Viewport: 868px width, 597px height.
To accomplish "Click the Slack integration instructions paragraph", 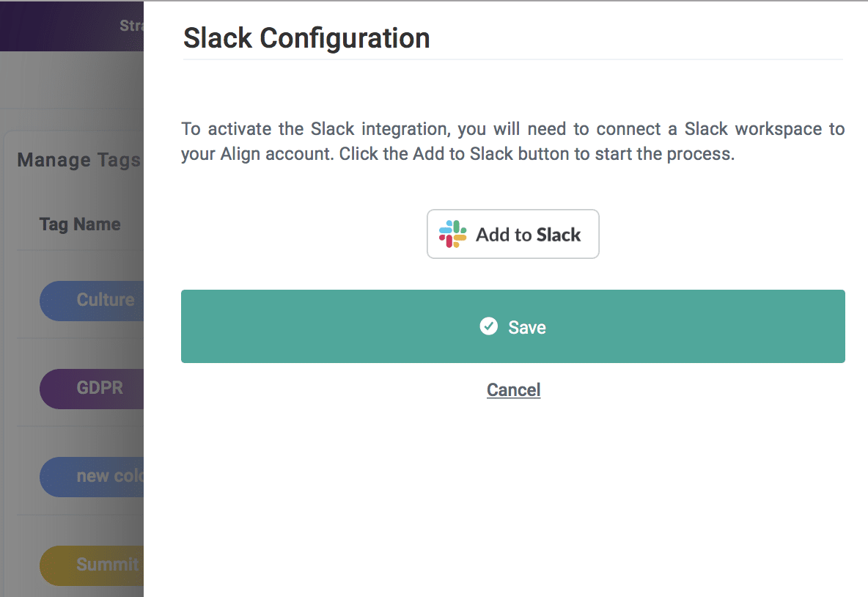I will [x=512, y=142].
